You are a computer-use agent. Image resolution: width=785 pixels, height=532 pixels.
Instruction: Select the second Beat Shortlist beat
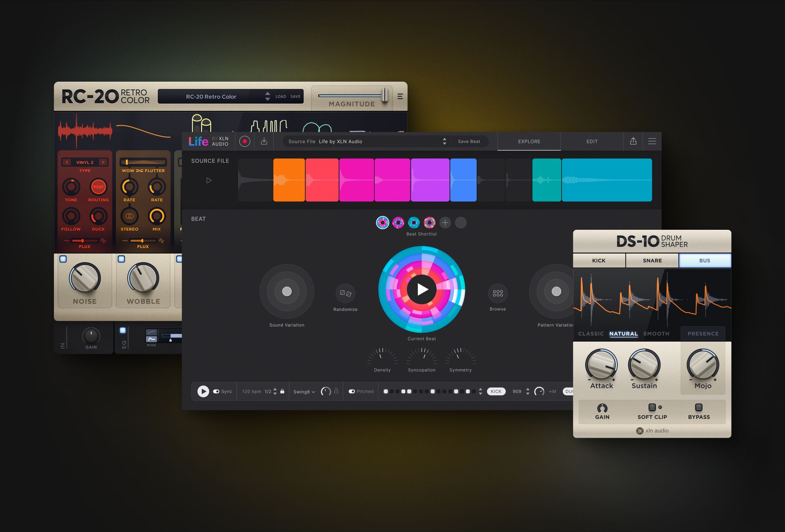pos(398,222)
